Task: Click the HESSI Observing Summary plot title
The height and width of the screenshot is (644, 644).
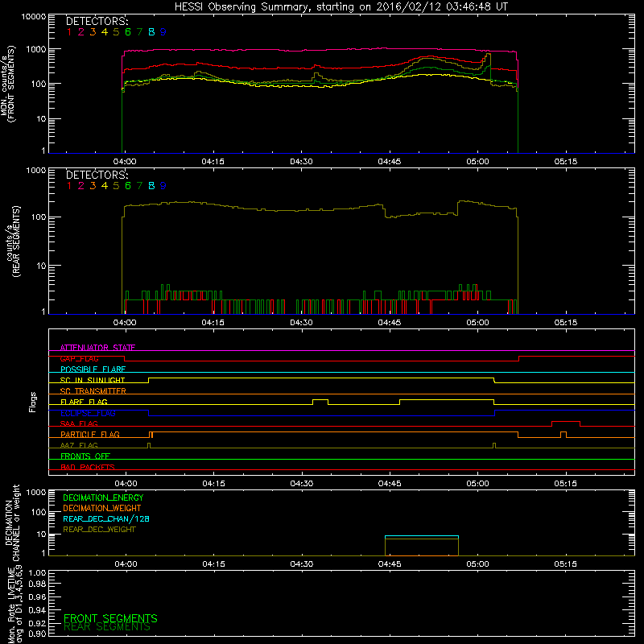Action: tap(341, 7)
